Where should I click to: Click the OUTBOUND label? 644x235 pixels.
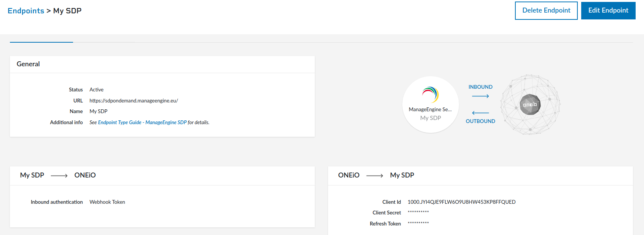(480, 121)
